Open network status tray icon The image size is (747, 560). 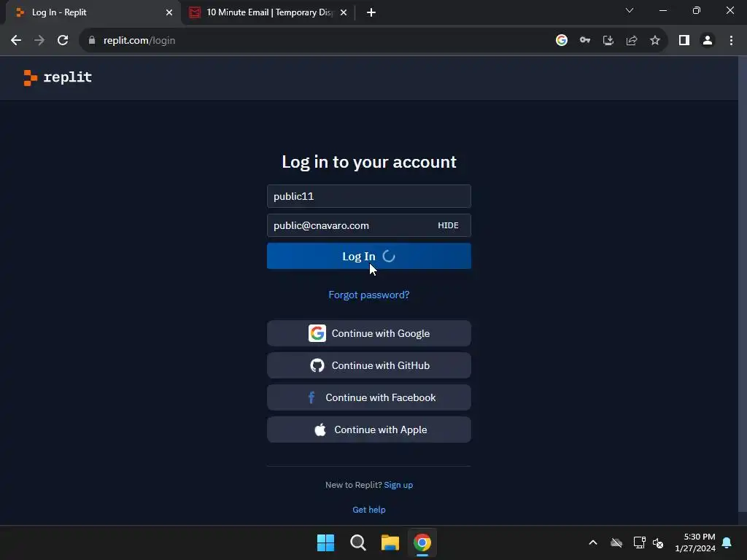pos(639,542)
